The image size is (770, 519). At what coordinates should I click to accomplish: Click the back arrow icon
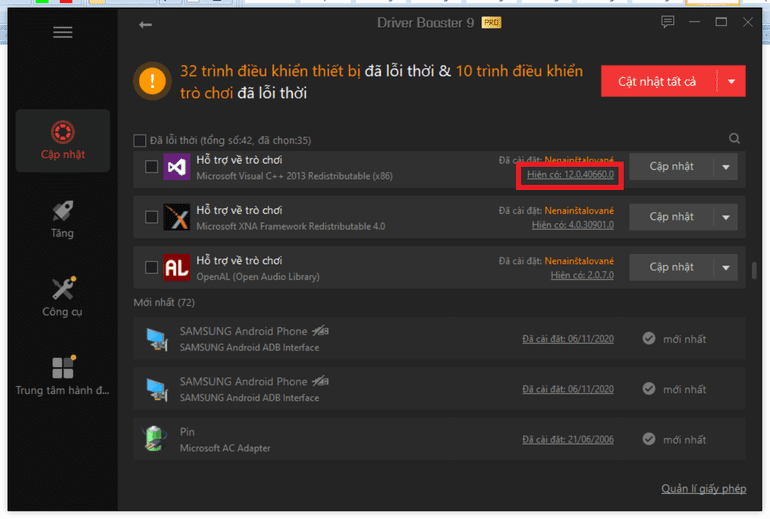click(146, 25)
